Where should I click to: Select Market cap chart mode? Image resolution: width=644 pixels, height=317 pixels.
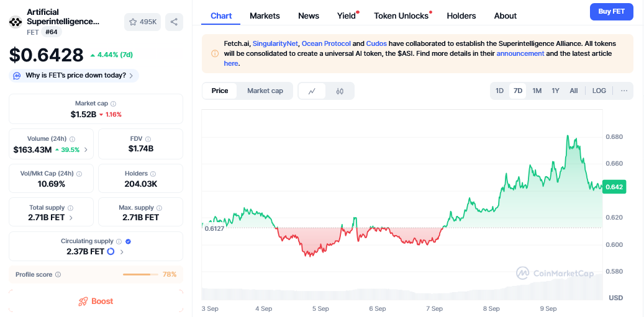tap(265, 91)
